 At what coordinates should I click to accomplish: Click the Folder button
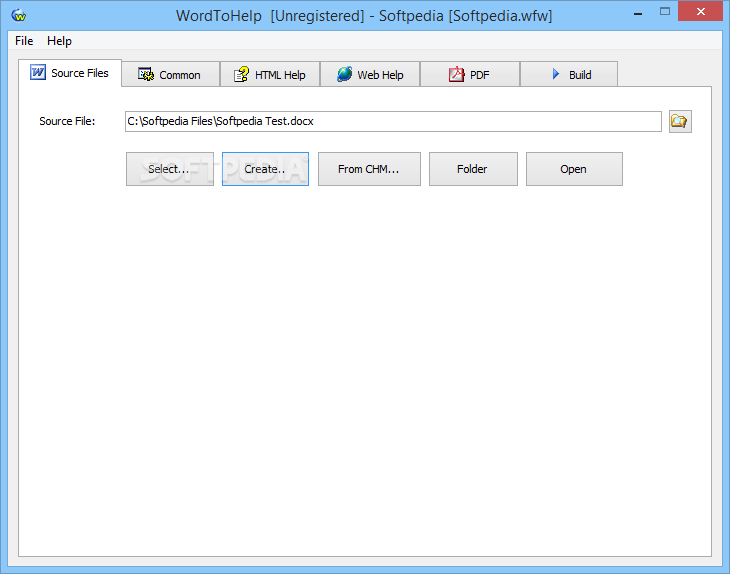click(473, 169)
